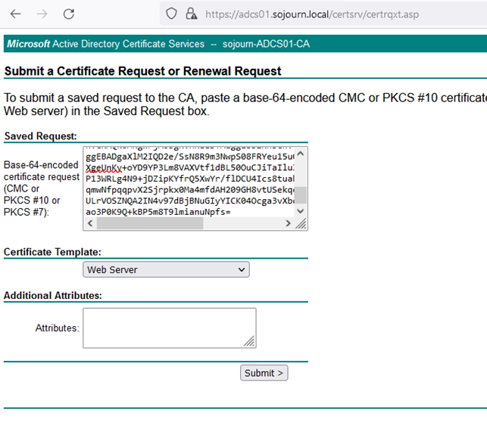This screenshot has width=487, height=448.
Task: Click the 'Attributes:' label
Action: point(57,328)
